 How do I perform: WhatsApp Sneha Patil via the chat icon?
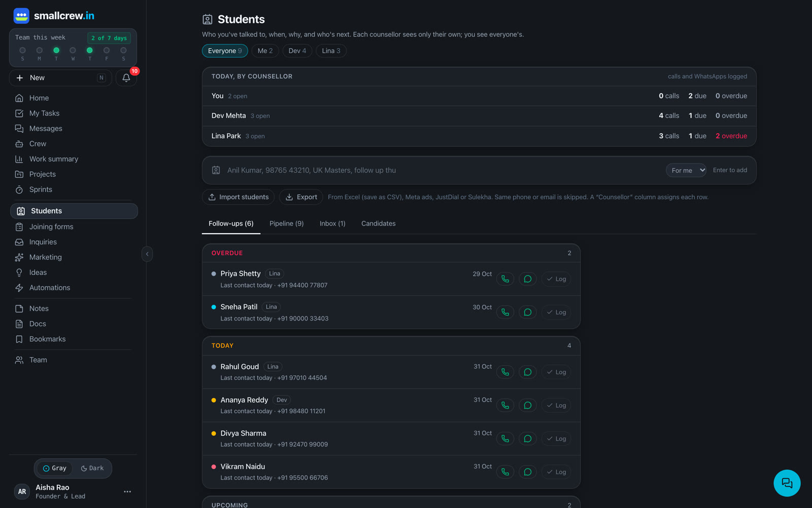(528, 312)
